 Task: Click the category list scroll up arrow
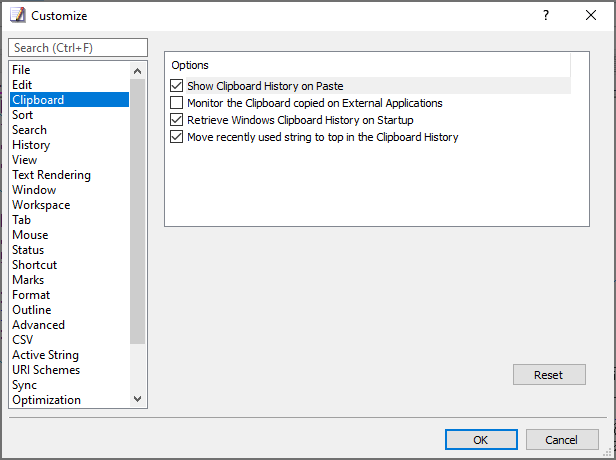[x=137, y=71]
